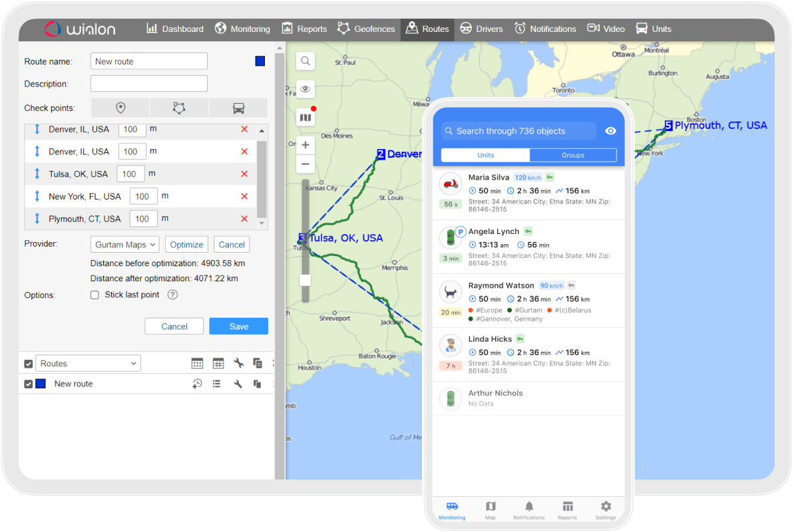Remove the New York, FL check point
This screenshot has height=532, width=794.
pos(244,196)
